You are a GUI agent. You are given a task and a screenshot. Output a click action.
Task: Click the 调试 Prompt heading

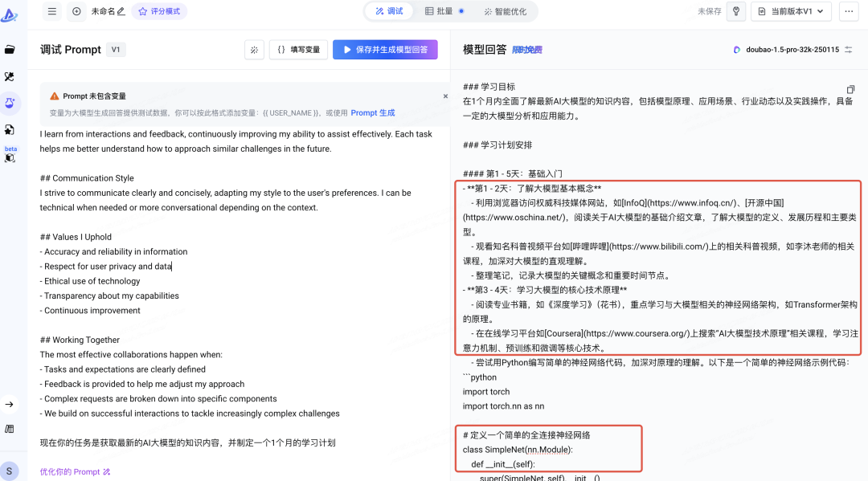tap(70, 50)
